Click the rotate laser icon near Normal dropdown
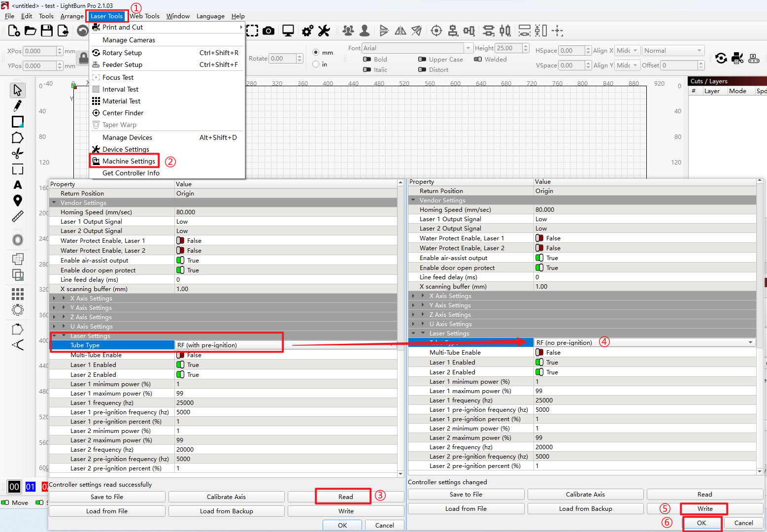The image size is (767, 532). tap(721, 58)
